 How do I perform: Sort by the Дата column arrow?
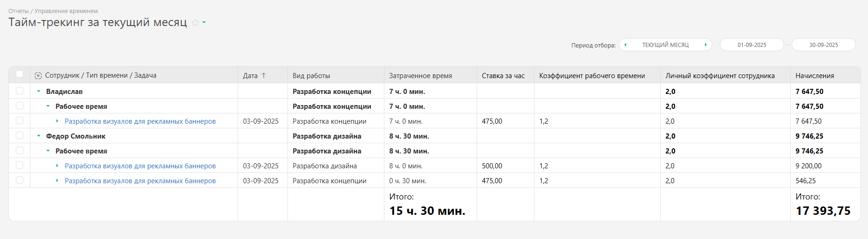coord(264,75)
